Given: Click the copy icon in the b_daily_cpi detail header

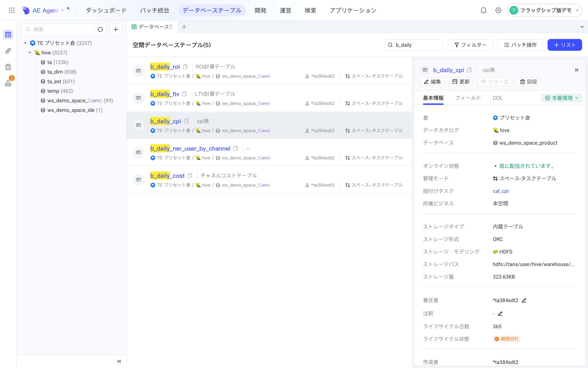Looking at the screenshot, I should click(469, 70).
